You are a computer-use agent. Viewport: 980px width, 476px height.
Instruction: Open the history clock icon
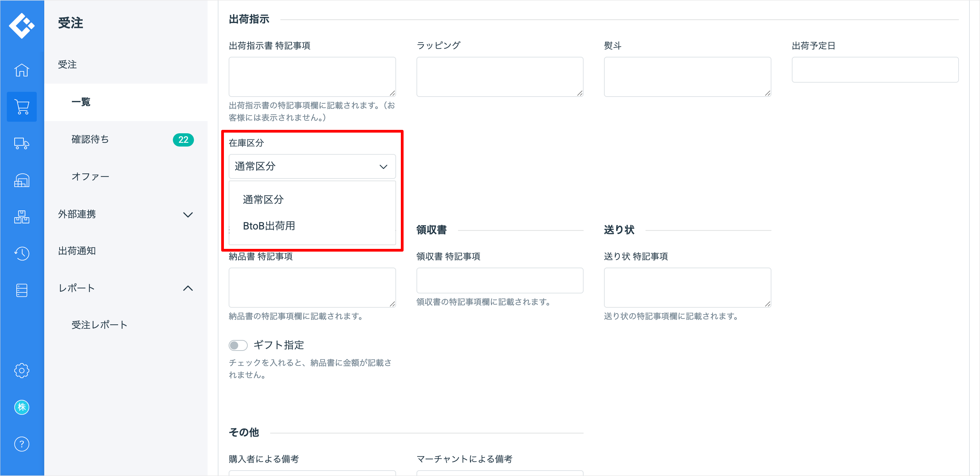tap(22, 254)
